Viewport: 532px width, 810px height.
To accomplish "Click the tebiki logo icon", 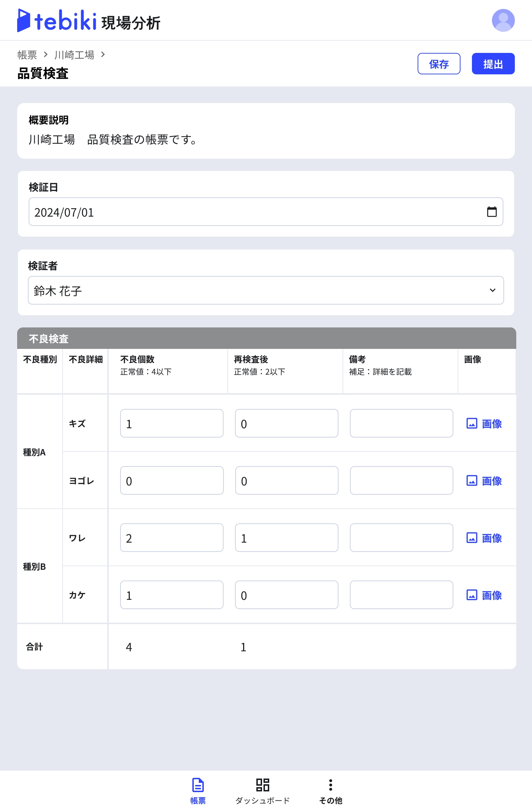I will pyautogui.click(x=24, y=20).
